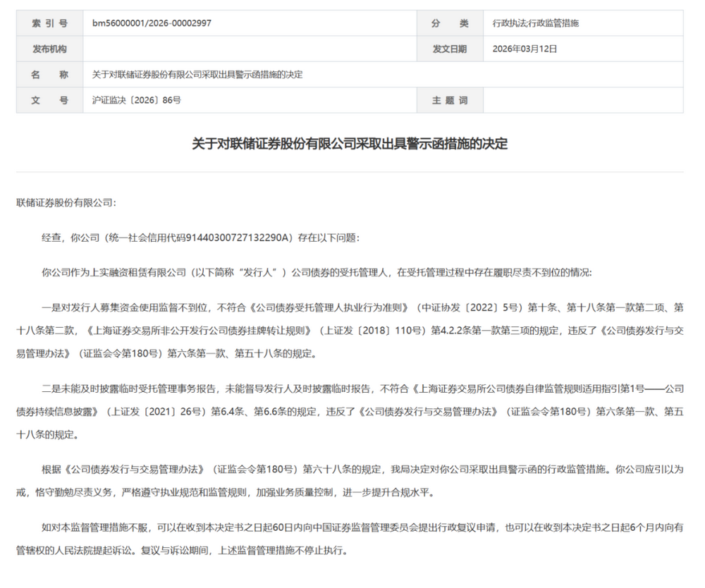Click the 主题词 label cell

(x=450, y=100)
